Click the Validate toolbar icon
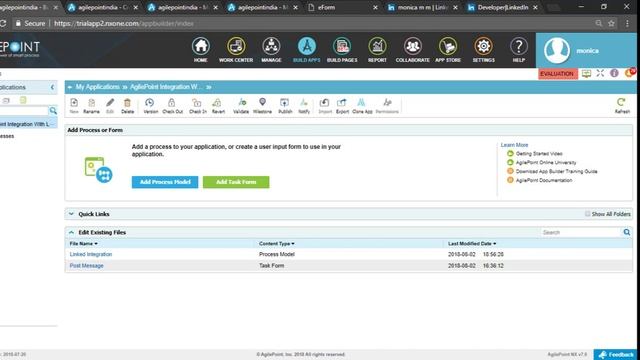 click(241, 103)
